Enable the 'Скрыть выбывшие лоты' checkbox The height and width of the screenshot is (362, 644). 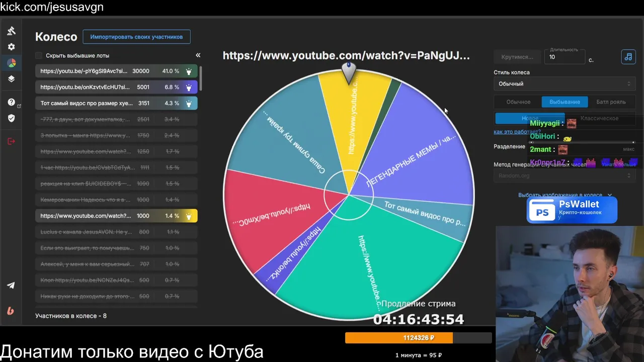tap(39, 55)
